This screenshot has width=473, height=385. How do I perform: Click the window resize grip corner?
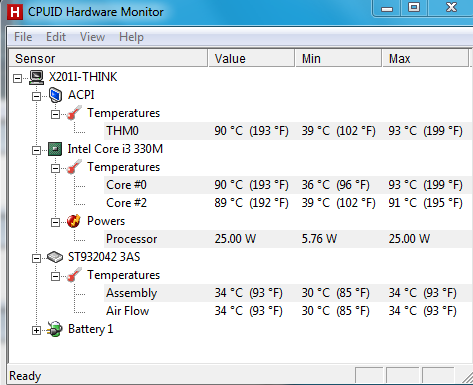click(467, 377)
